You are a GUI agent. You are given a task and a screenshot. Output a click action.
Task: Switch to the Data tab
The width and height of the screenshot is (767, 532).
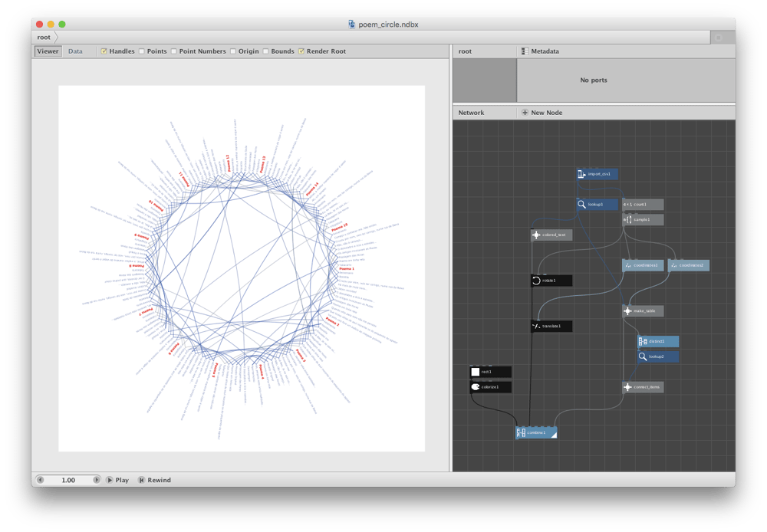pos(75,51)
